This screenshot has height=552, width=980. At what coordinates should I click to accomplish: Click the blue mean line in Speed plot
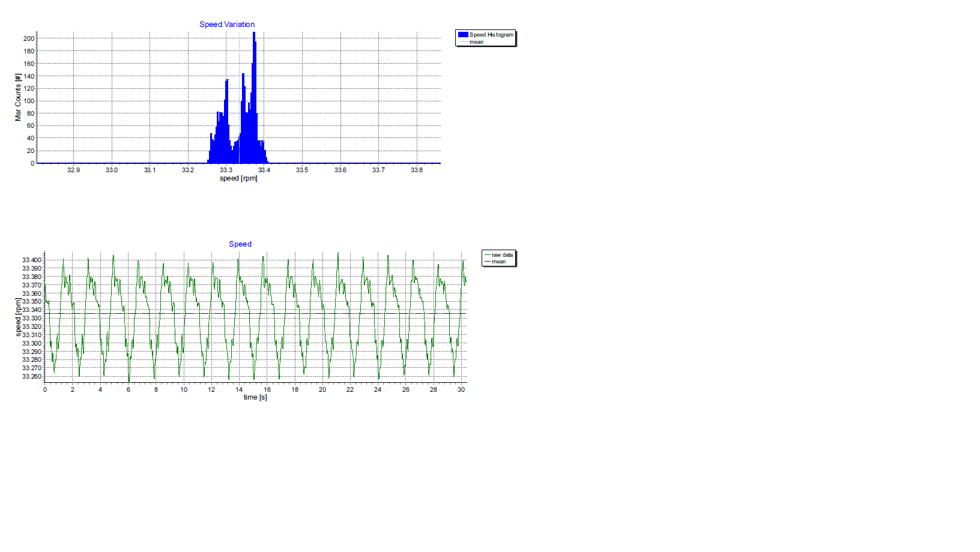click(255, 313)
